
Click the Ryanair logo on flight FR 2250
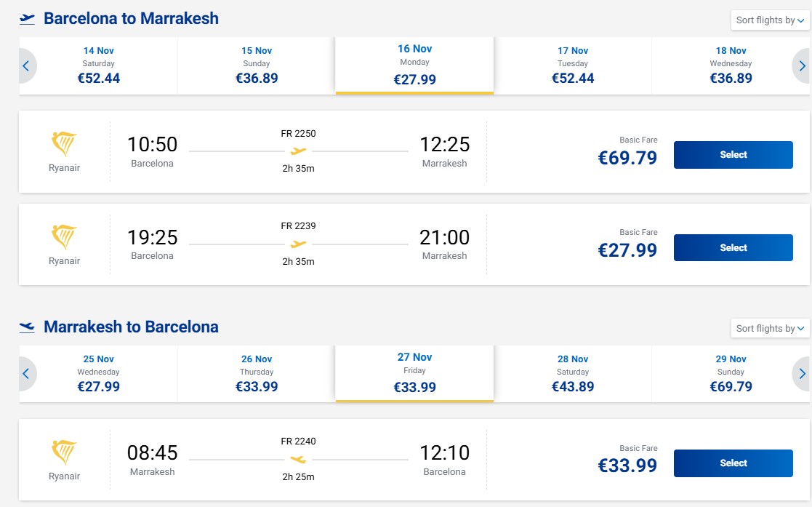click(64, 144)
